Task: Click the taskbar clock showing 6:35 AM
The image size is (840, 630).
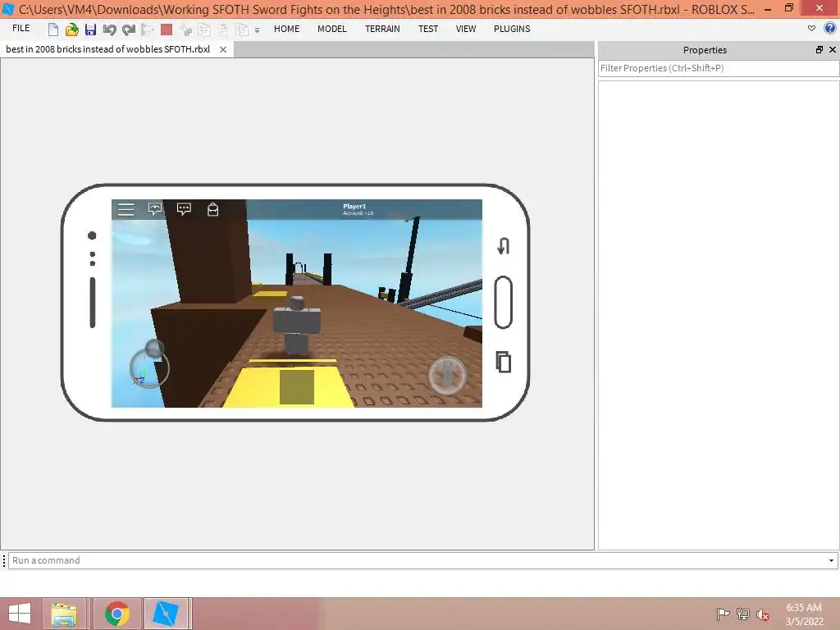Action: coord(804,608)
